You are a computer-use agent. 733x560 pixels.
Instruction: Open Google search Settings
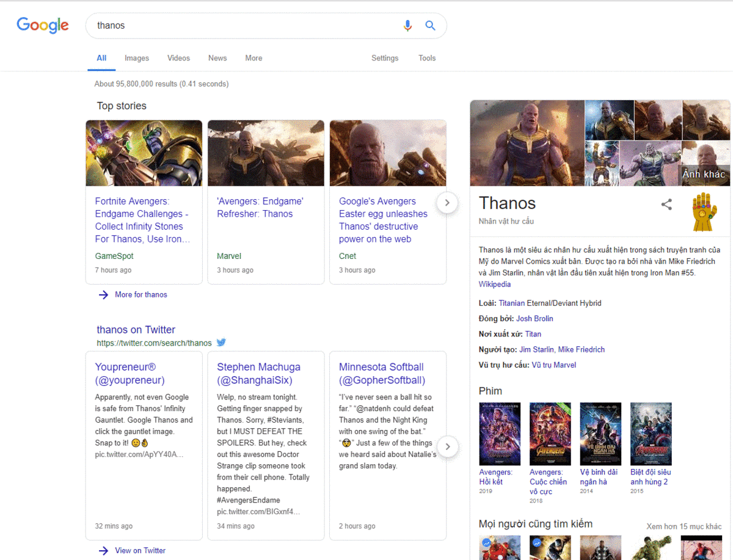pos(385,58)
